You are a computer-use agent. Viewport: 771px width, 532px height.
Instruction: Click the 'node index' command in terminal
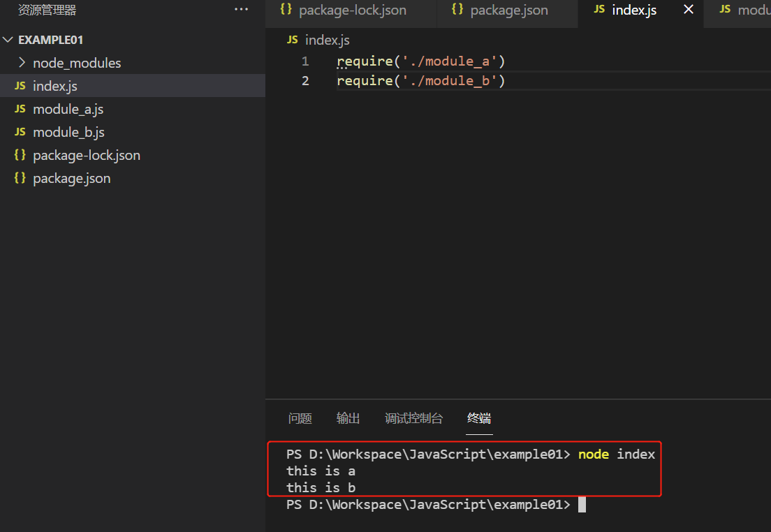(617, 455)
